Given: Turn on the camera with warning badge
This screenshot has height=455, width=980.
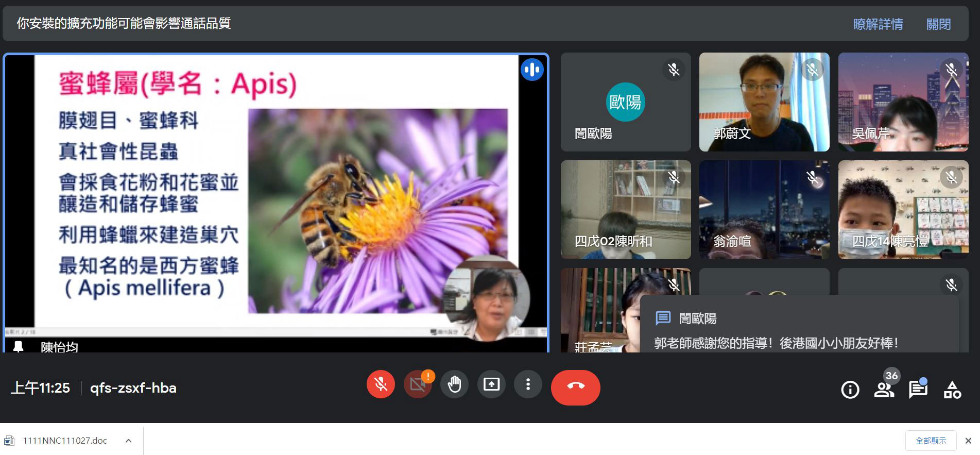Looking at the screenshot, I should pos(418,384).
